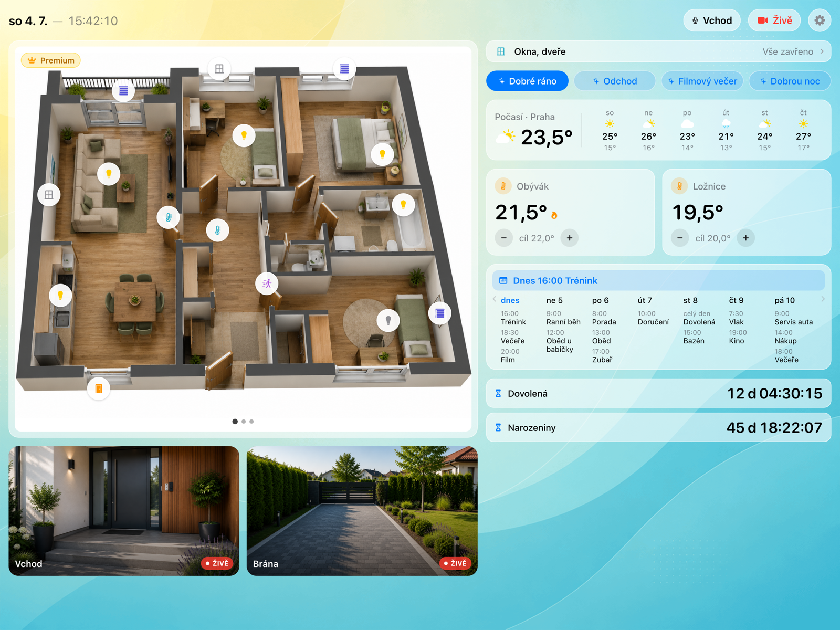This screenshot has width=840, height=630.
Task: Click the Dovolená hourglass icon
Action: [498, 393]
